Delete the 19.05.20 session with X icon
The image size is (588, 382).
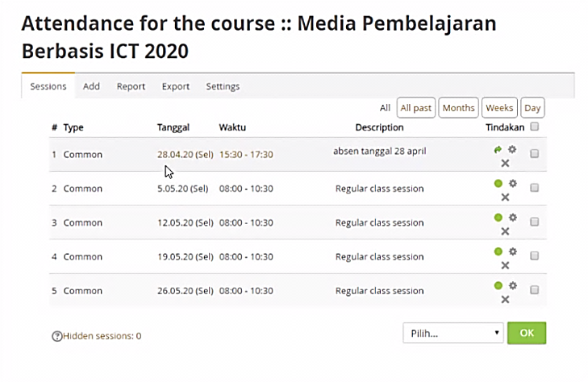click(x=505, y=265)
